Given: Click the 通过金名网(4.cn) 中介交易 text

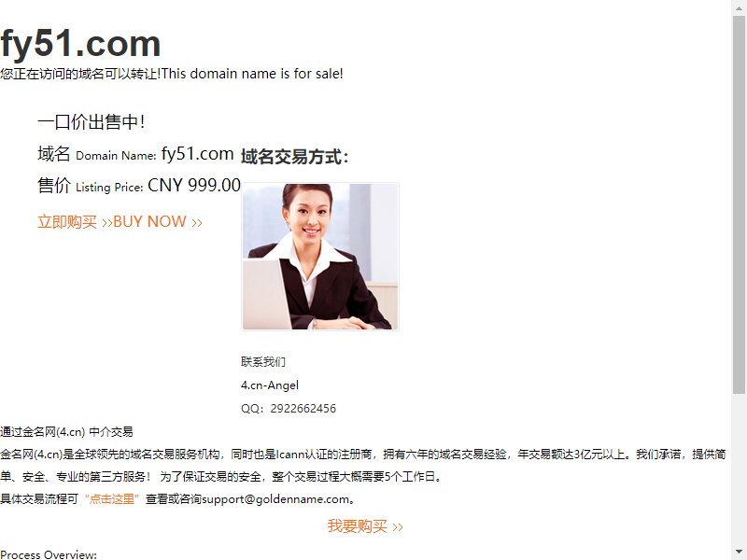Looking at the screenshot, I should pyautogui.click(x=66, y=432).
